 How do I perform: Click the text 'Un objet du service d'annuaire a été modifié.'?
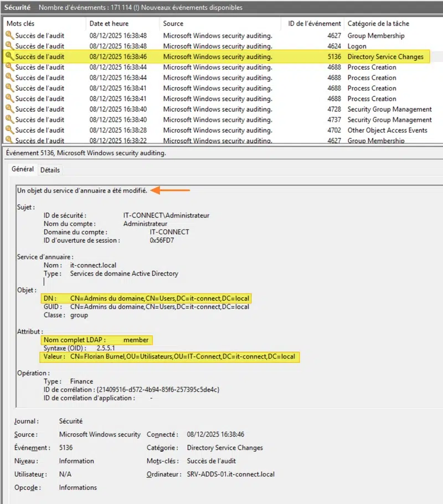pos(82,191)
